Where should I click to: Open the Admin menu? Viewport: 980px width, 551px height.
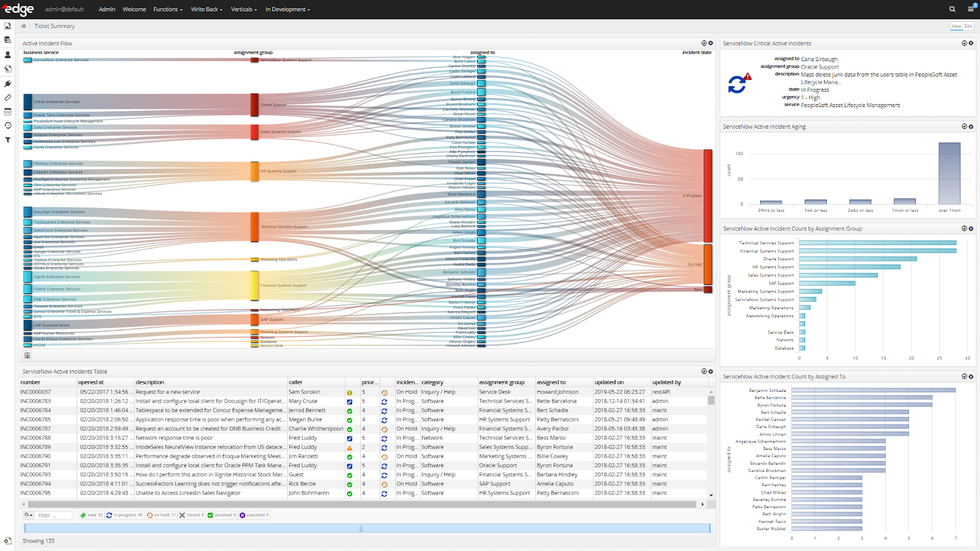coord(107,9)
